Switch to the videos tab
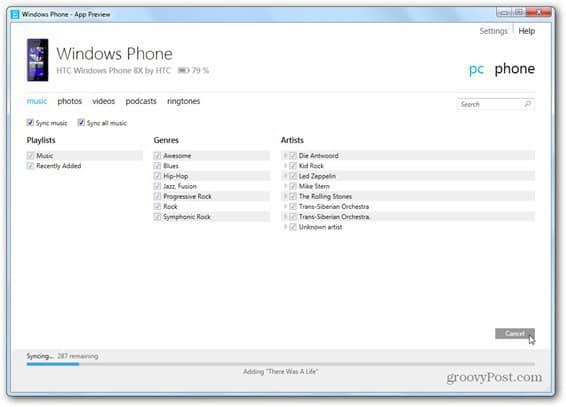This screenshot has height=407, width=566. pyautogui.click(x=104, y=101)
